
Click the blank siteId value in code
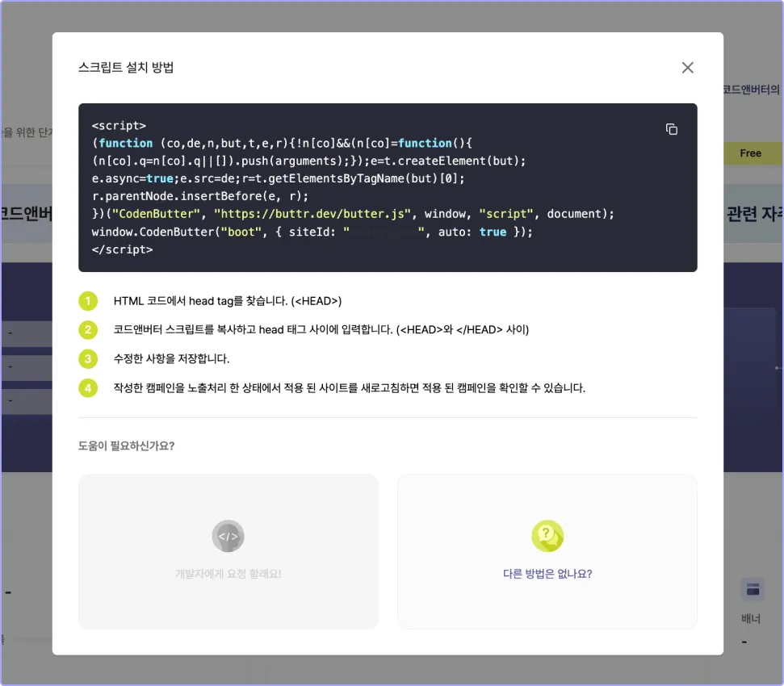pos(384,232)
